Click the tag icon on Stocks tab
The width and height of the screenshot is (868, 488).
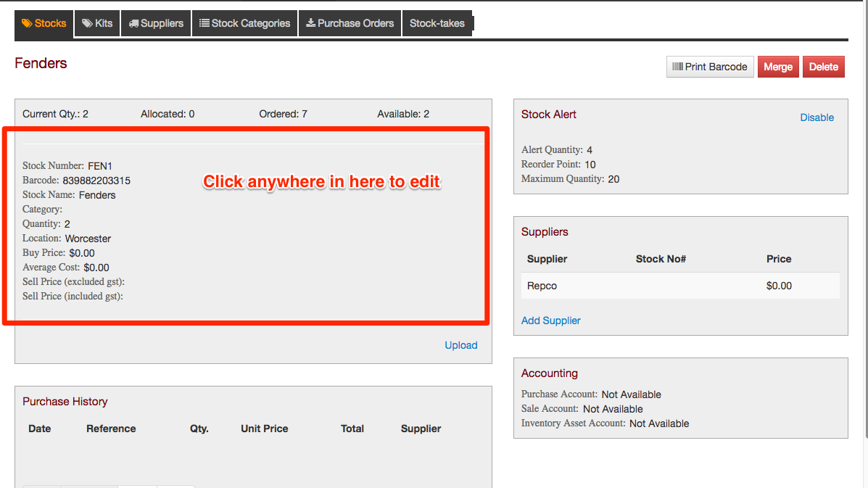(27, 23)
